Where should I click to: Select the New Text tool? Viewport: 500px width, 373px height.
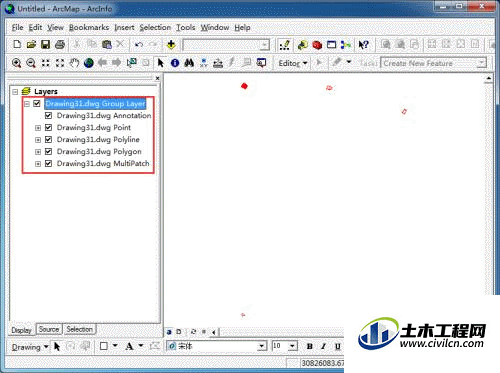129,346
